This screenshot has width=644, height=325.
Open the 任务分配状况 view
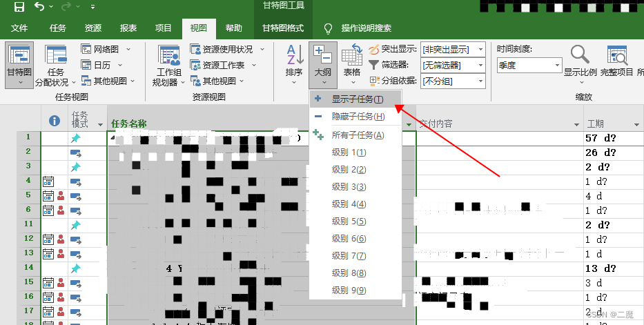pyautogui.click(x=55, y=66)
